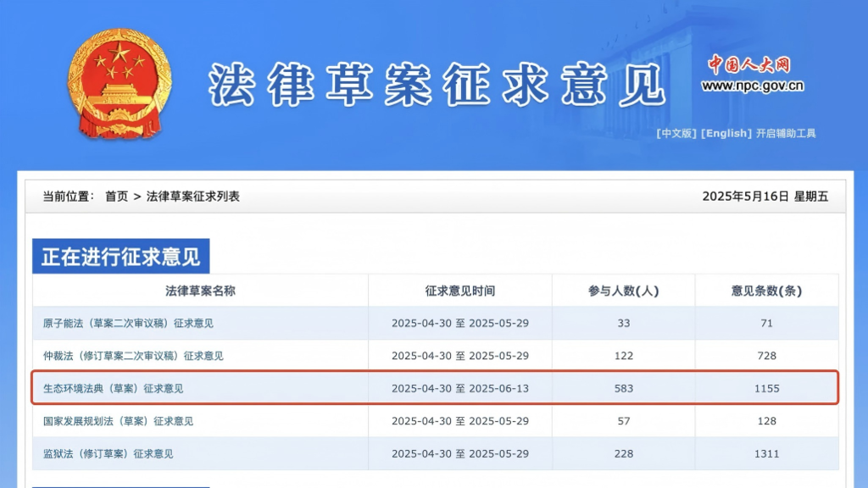Click the 参与人数(人) column header

pyautogui.click(x=623, y=291)
